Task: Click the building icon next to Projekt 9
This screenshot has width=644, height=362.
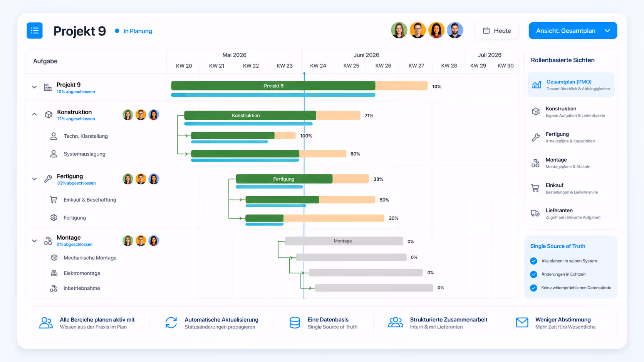Action: (48, 87)
